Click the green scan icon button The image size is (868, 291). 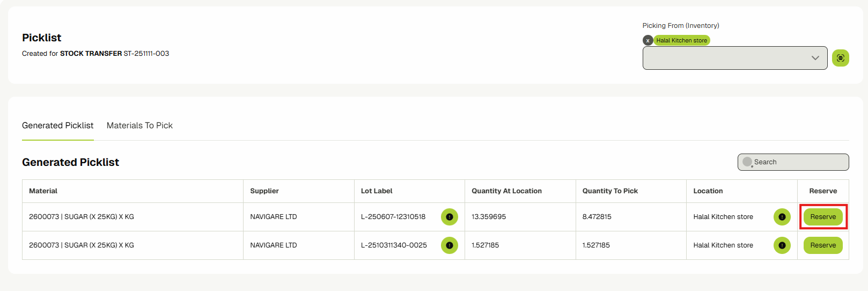coord(840,58)
